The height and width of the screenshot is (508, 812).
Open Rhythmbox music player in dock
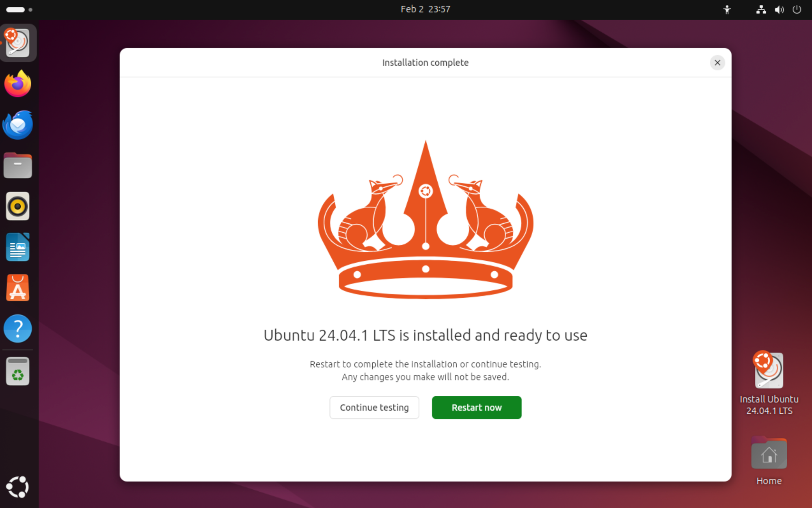coord(18,206)
